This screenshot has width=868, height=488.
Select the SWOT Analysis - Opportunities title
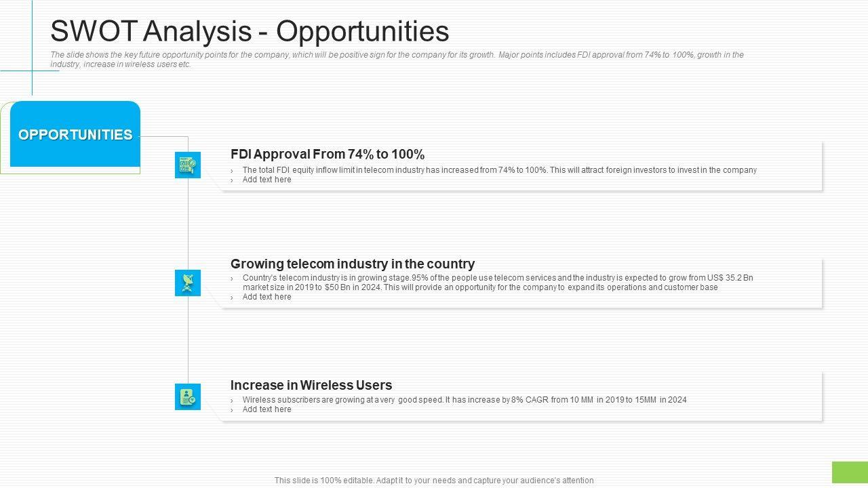250,31
